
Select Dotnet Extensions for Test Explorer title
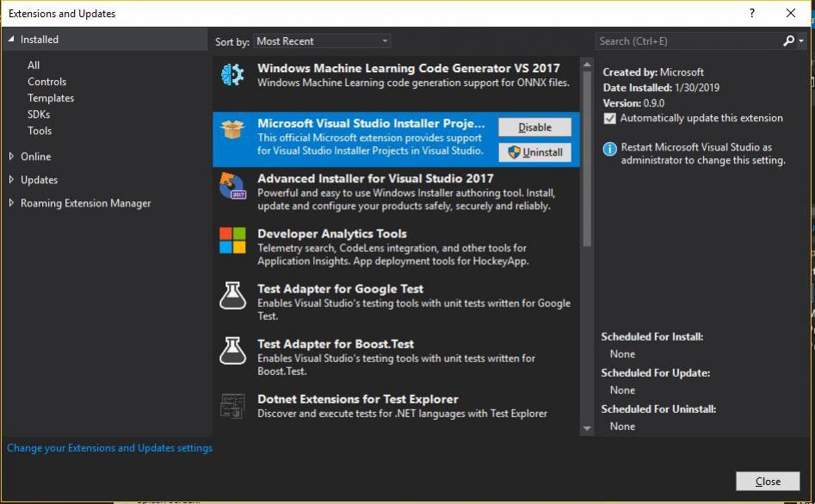point(358,399)
